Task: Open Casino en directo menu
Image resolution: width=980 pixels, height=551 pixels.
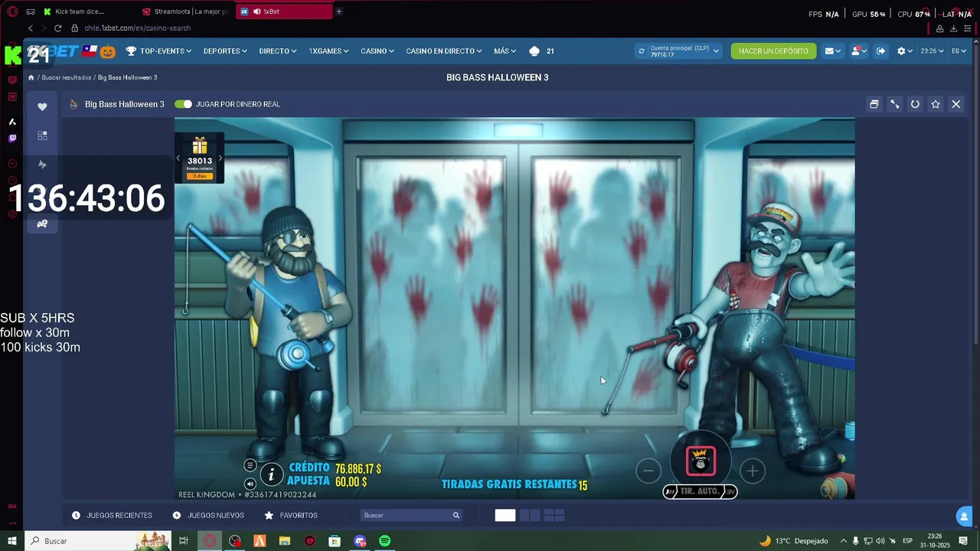Action: 444,51
